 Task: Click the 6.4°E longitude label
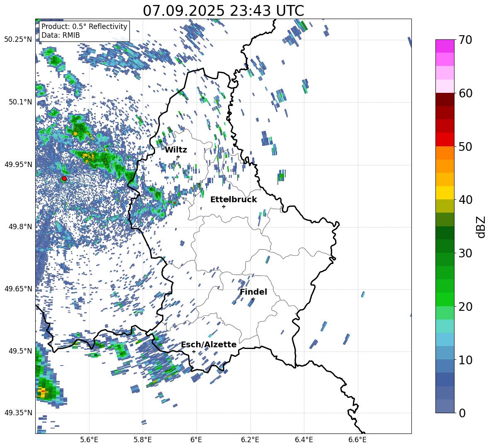304,440
